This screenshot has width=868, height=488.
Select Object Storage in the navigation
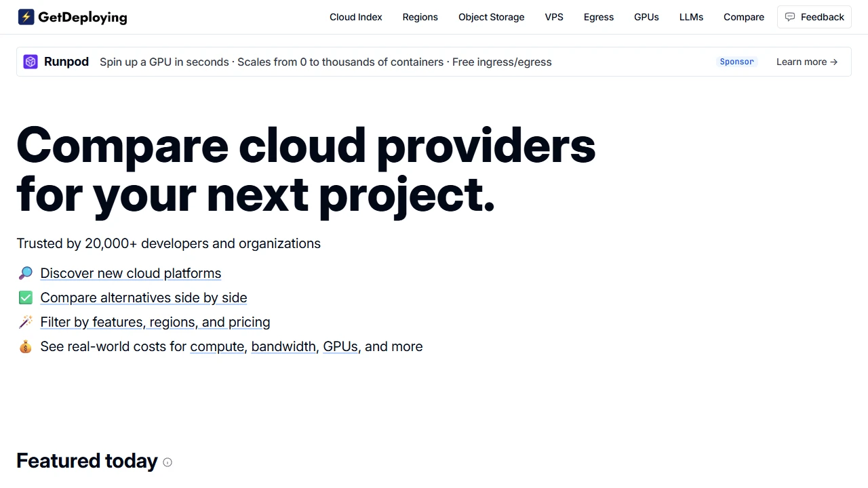point(491,17)
